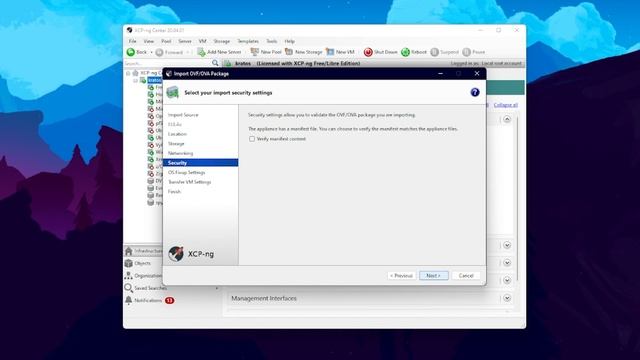Select the Transfer VM Settings step

(x=189, y=182)
